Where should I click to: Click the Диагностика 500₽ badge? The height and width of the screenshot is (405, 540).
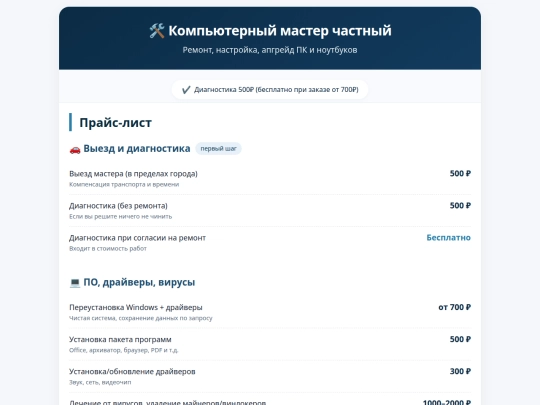point(270,90)
